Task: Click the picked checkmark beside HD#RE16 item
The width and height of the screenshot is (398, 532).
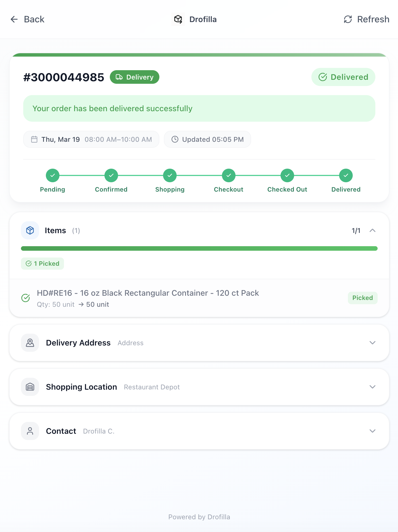Action: pos(26,298)
